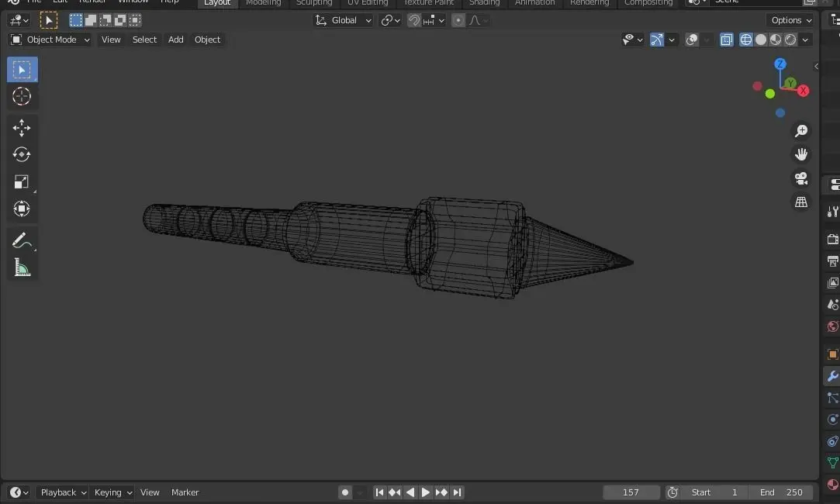Open the View Layer properties tab
This screenshot has width=840, height=504.
(832, 283)
